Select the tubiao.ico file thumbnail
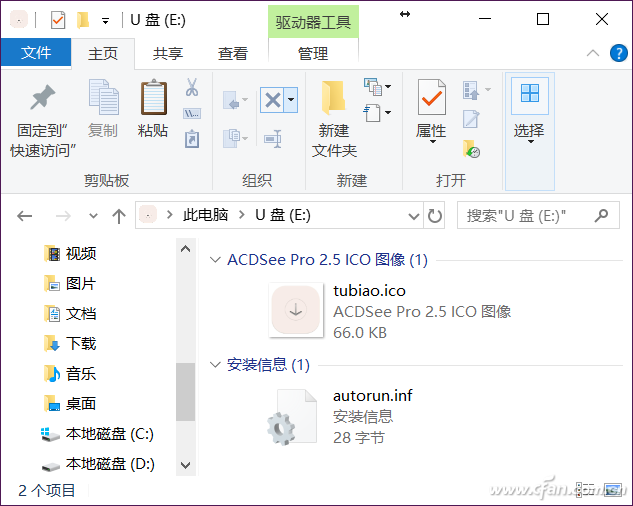 pos(296,310)
